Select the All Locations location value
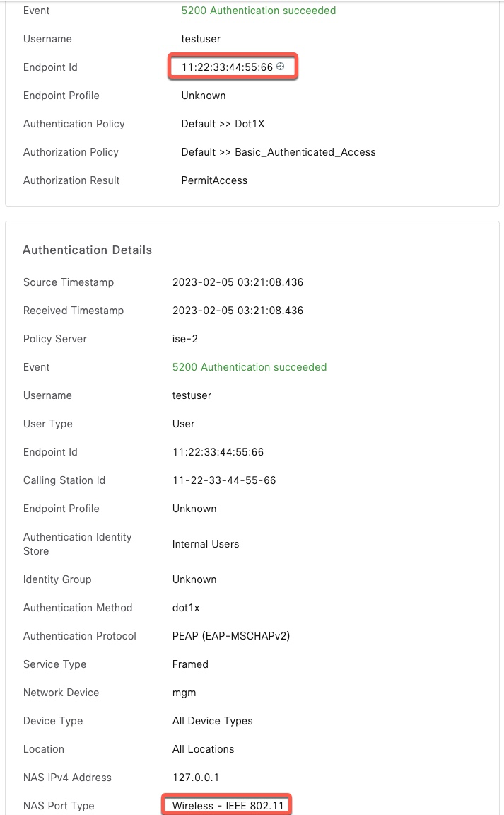 tap(204, 749)
